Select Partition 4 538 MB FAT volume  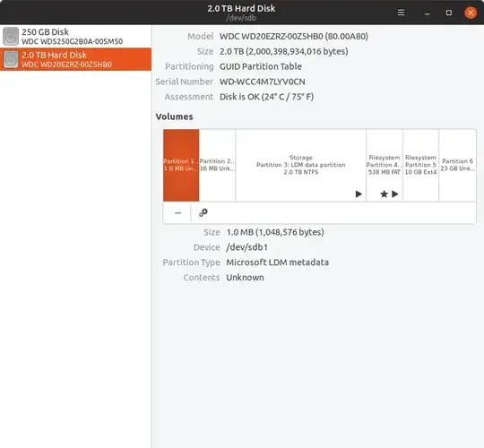(x=385, y=166)
